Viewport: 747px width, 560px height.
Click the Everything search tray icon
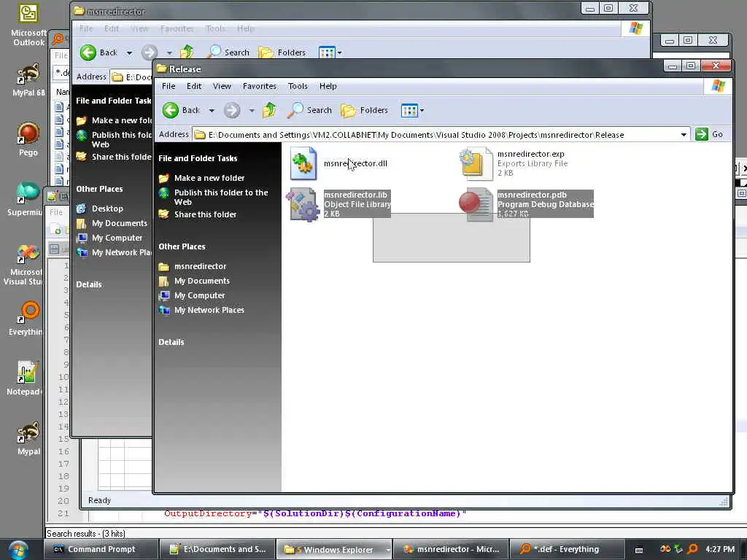click(x=693, y=549)
